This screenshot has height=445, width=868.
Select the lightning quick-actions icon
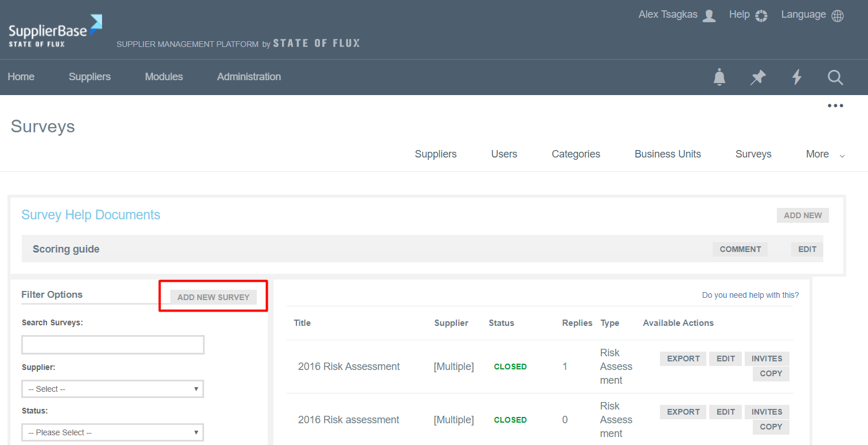(x=797, y=77)
